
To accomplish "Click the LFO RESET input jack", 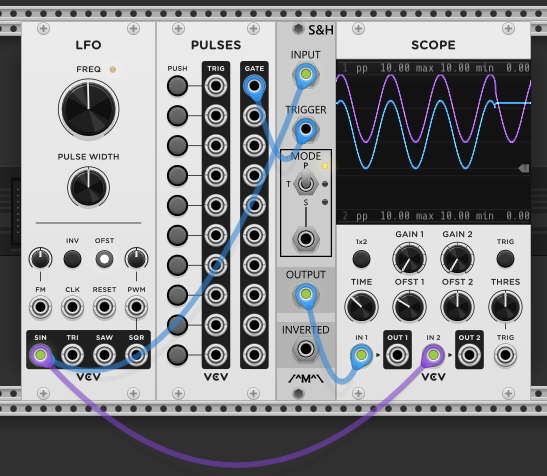I will [104, 307].
